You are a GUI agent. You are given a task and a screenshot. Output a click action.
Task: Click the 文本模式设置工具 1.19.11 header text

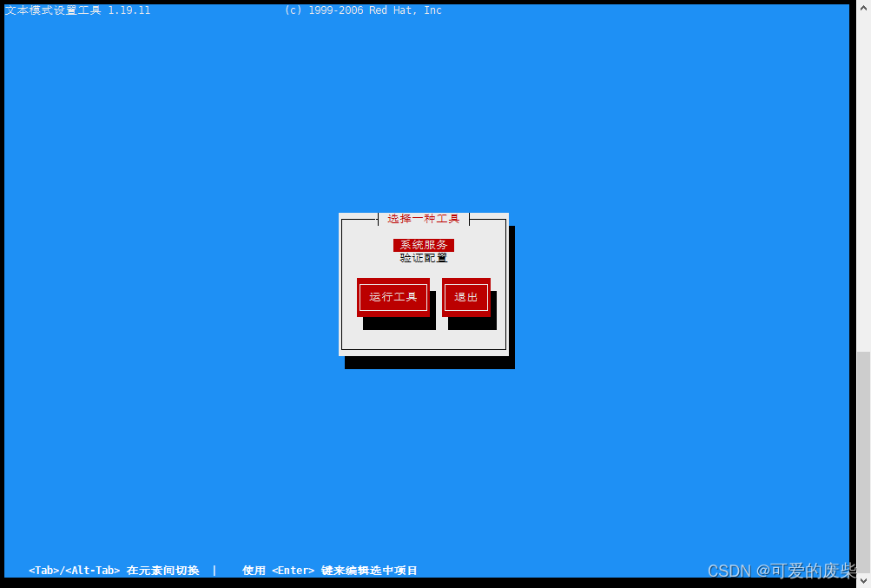click(x=77, y=10)
